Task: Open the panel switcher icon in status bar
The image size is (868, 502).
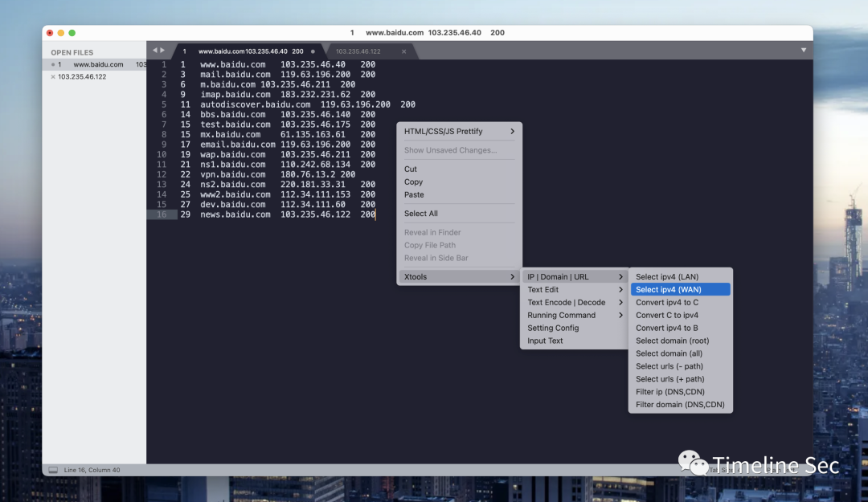Action: click(53, 470)
